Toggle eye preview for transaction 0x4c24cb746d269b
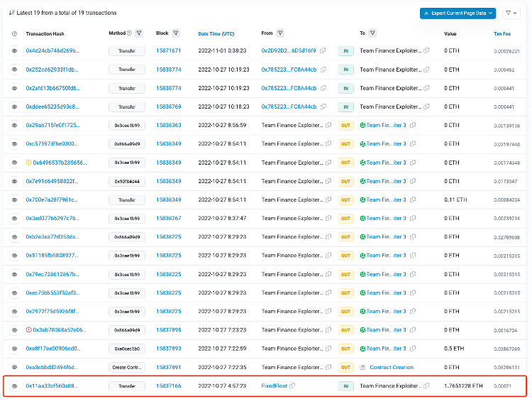This screenshot has height=399, width=532. pos(14,51)
